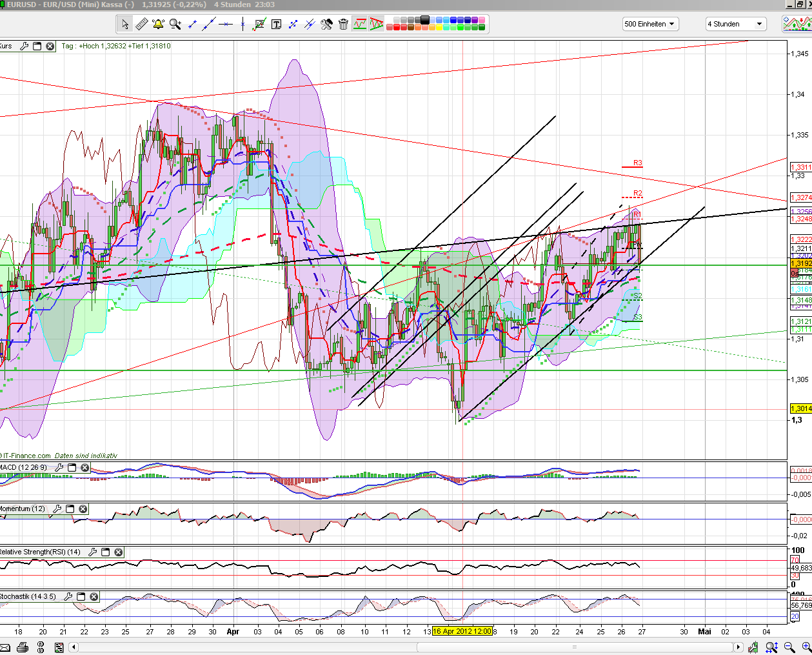812x655 pixels.
Task: Click the horizontal time scrollbar thumb
Action: 574,647
